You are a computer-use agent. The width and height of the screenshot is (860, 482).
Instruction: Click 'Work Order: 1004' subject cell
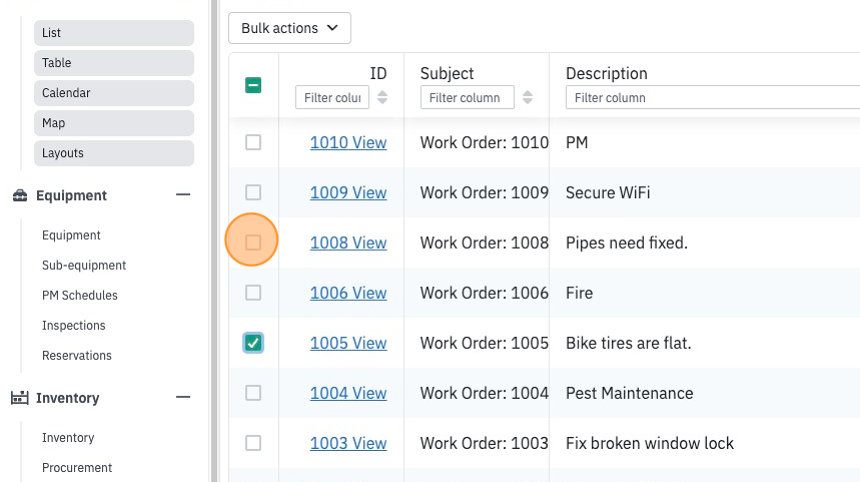484,393
